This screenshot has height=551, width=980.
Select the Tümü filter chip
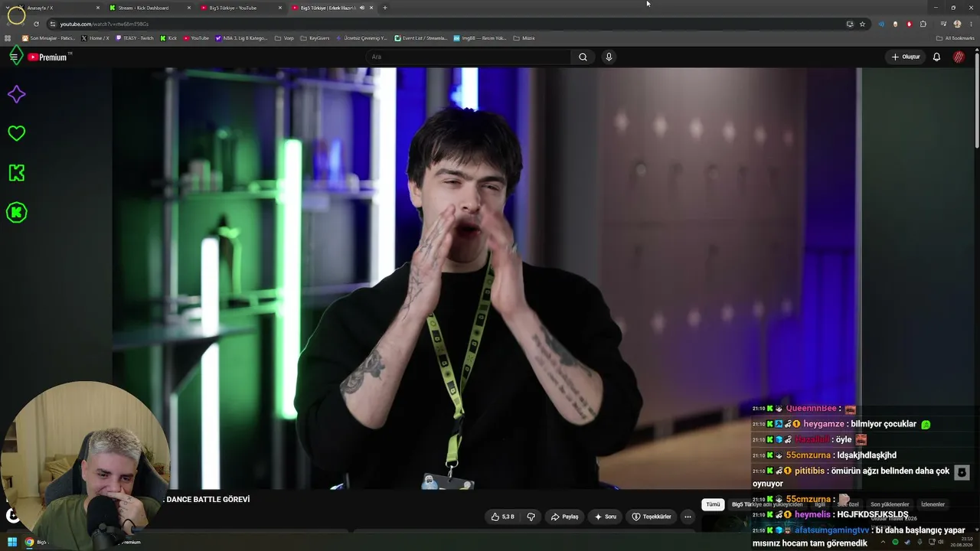[713, 504]
